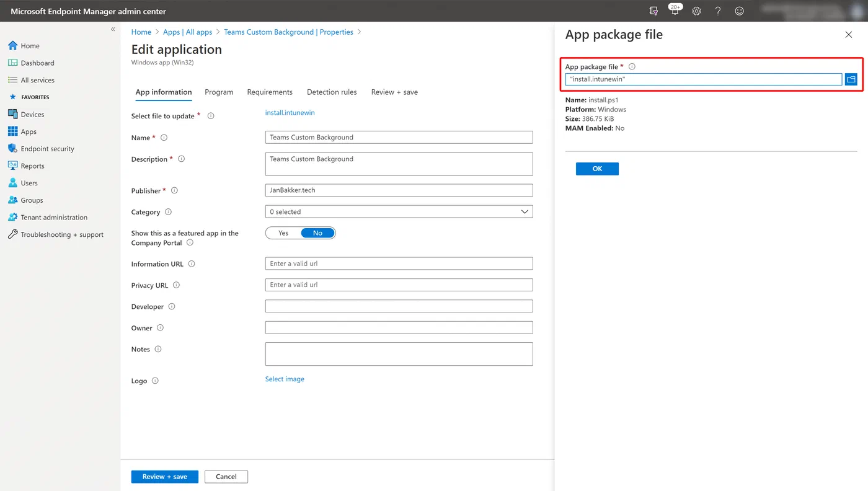Image resolution: width=868 pixels, height=491 pixels.
Task: Show info for Select file to update
Action: tap(211, 116)
